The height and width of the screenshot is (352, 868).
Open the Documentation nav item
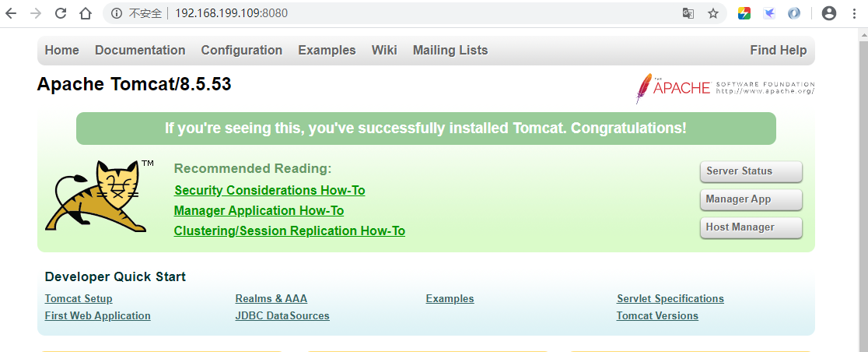(x=140, y=50)
